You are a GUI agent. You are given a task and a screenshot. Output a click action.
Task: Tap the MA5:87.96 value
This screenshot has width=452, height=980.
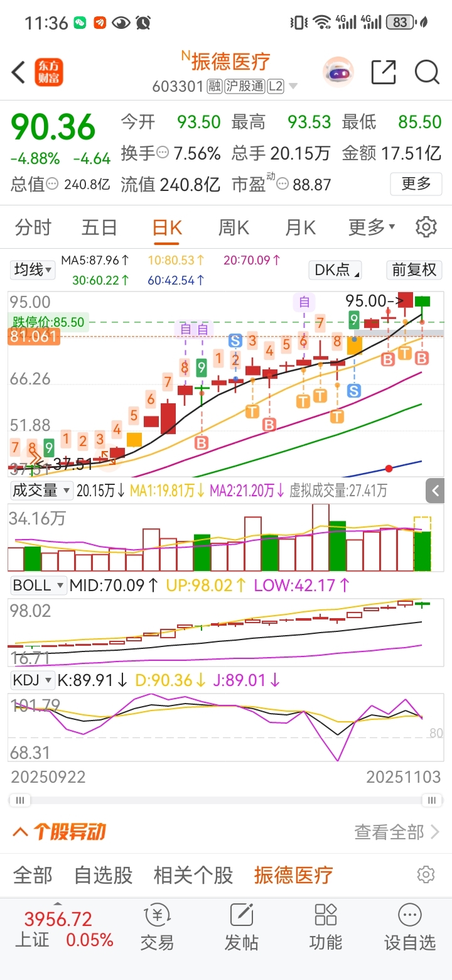click(x=95, y=259)
